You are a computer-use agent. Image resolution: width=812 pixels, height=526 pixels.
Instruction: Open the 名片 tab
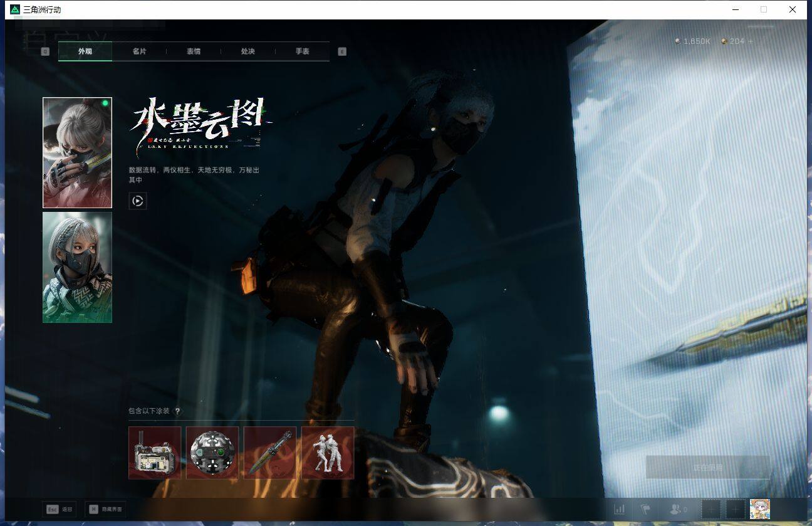tap(139, 51)
